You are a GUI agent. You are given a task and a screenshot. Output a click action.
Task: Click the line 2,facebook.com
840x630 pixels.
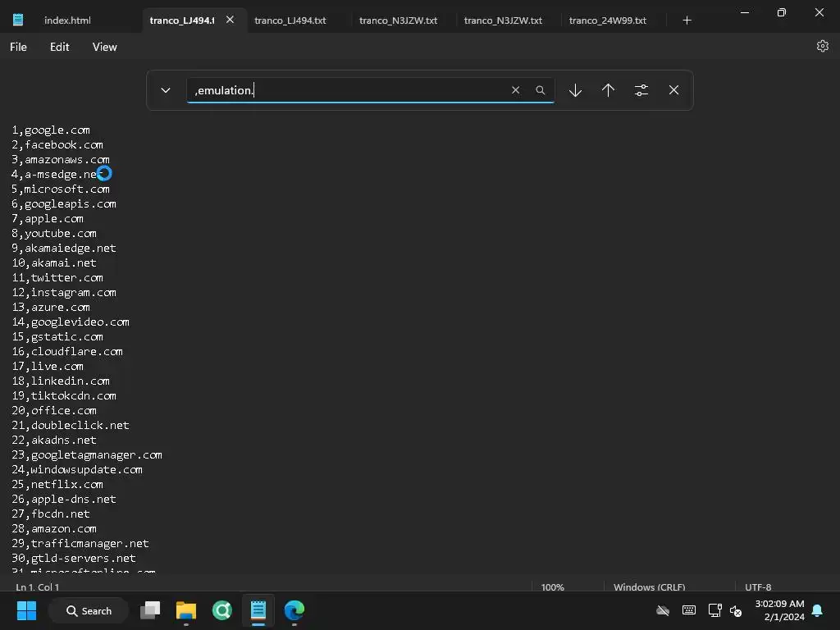point(57,144)
